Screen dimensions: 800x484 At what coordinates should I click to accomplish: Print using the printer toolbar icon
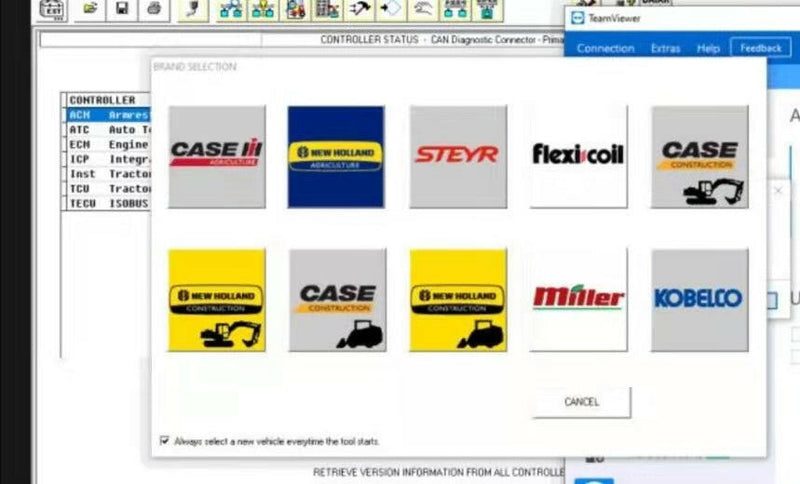point(153,9)
